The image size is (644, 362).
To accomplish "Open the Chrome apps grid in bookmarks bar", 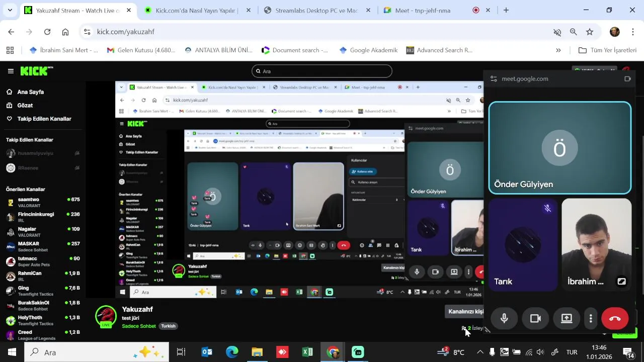I will click(x=10, y=50).
